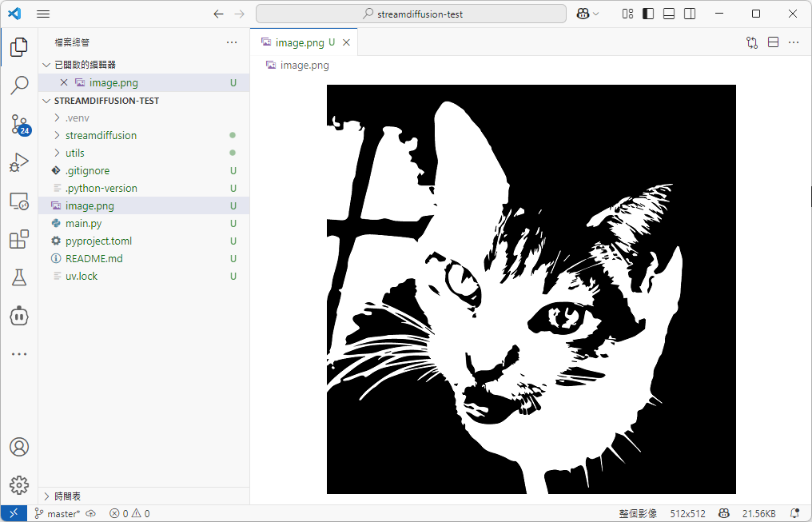Open the Search view in activity bar
Screen dimensions: 812x522
click(19, 85)
